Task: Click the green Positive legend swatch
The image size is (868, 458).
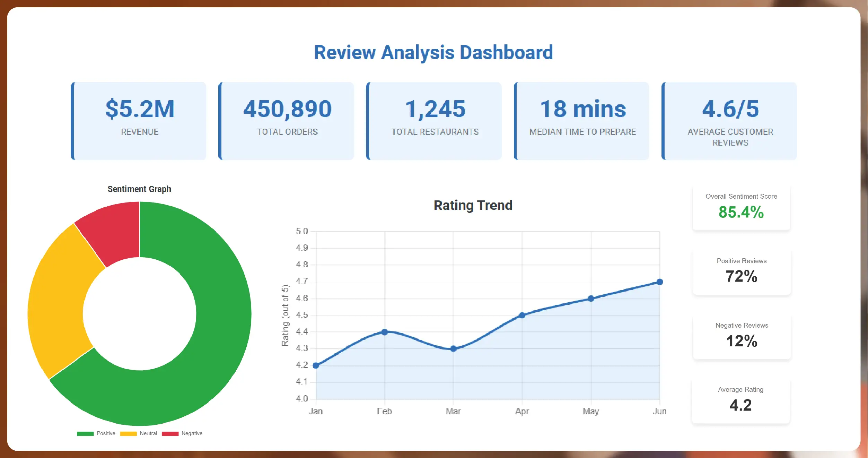Action: point(85,434)
